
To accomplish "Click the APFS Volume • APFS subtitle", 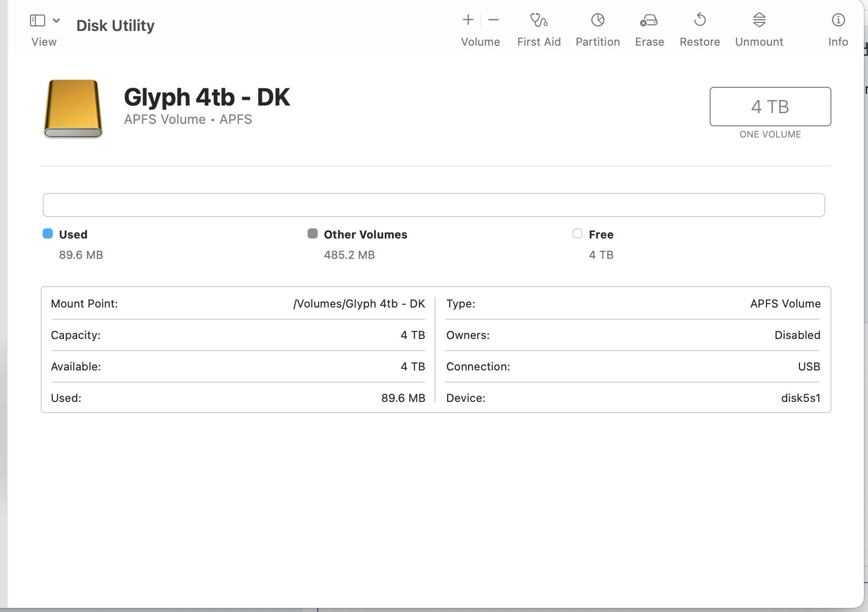I will 188,119.
